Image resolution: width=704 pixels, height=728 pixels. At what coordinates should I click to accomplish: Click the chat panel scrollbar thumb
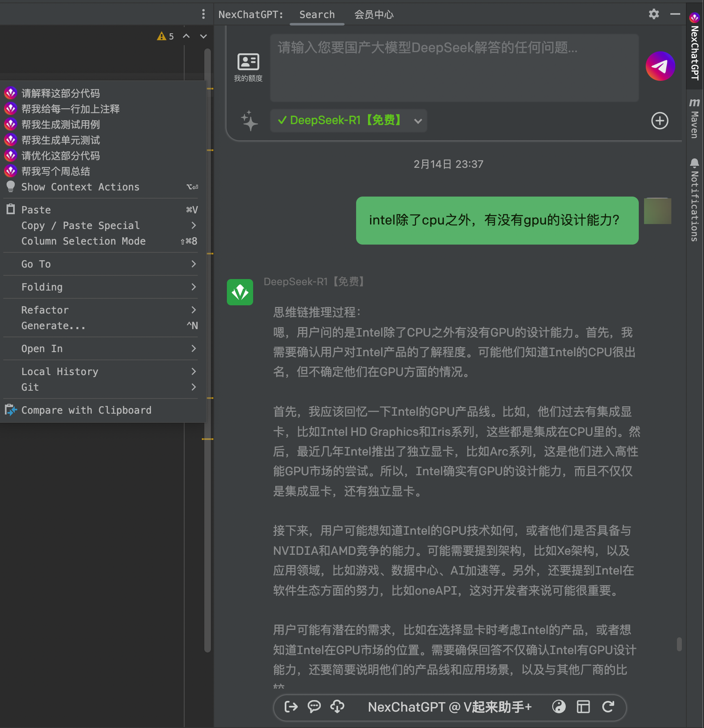(679, 644)
